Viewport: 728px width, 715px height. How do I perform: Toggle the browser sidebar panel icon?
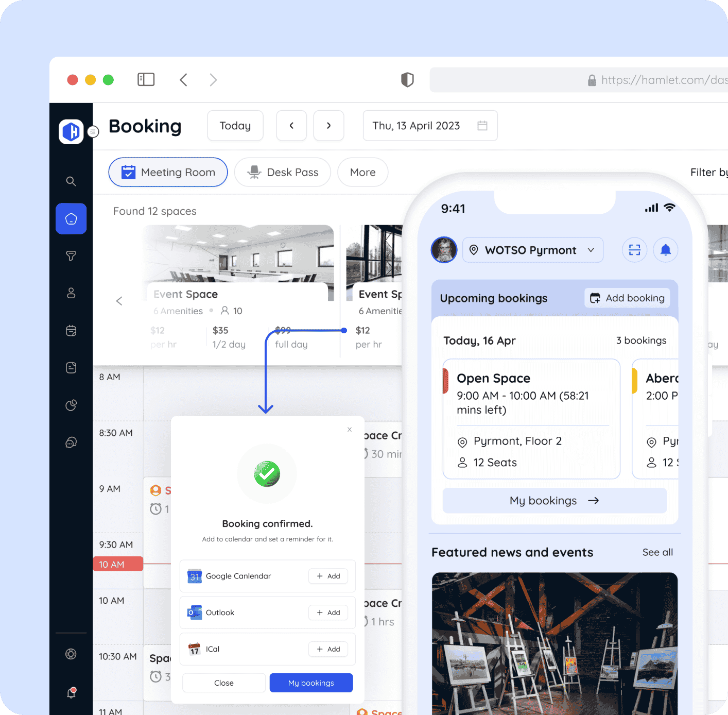[146, 79]
